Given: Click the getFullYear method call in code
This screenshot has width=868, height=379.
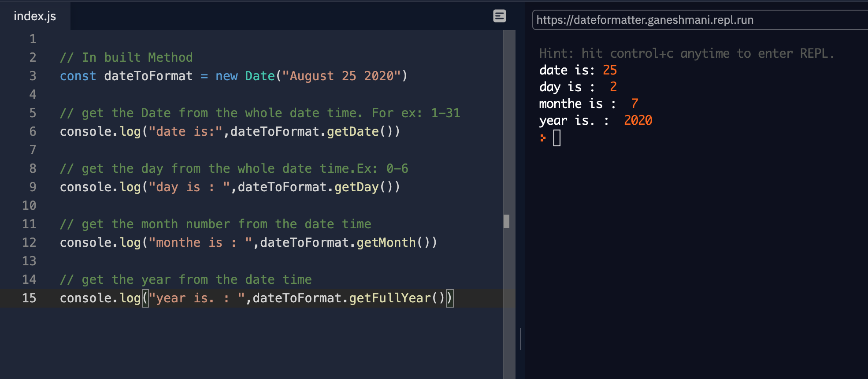Looking at the screenshot, I should pyautogui.click(x=390, y=298).
